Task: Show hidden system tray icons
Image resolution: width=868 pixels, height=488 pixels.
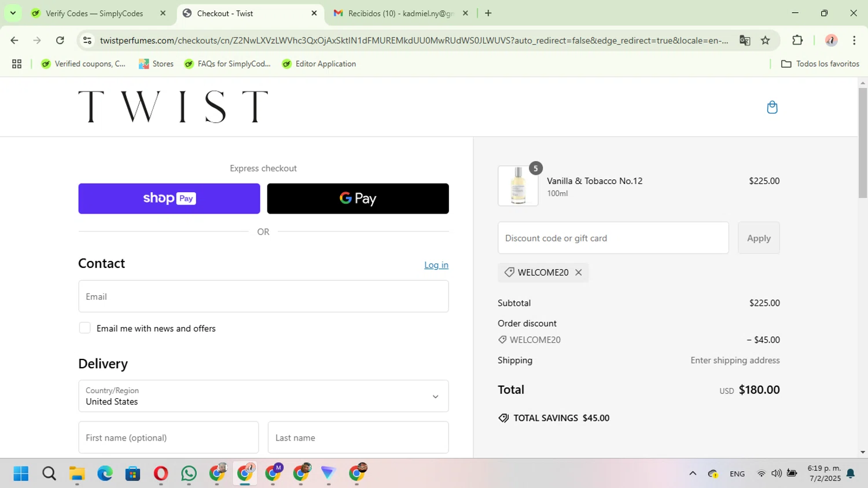Action: 693,474
